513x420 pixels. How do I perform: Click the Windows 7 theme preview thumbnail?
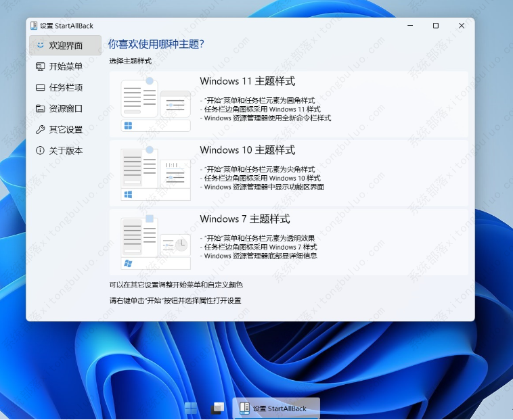[156, 243]
